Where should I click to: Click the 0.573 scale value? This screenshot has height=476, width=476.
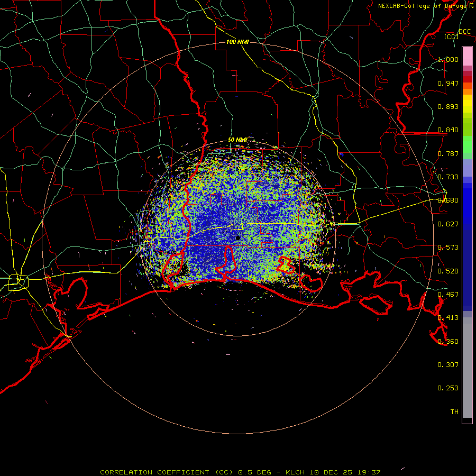(x=448, y=248)
